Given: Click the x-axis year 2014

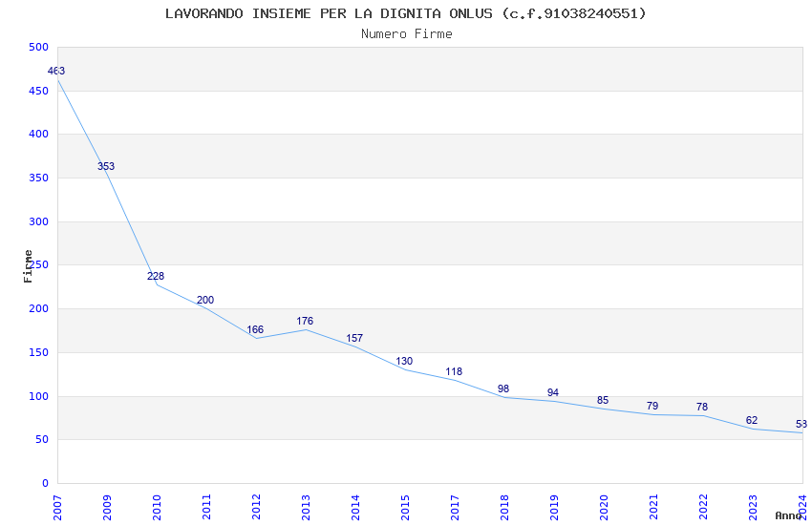Looking at the screenshot, I should [355, 508].
